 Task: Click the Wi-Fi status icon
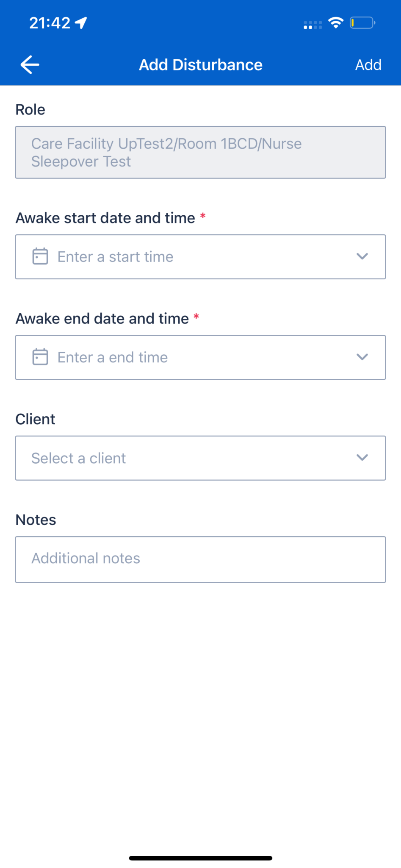[335, 23]
